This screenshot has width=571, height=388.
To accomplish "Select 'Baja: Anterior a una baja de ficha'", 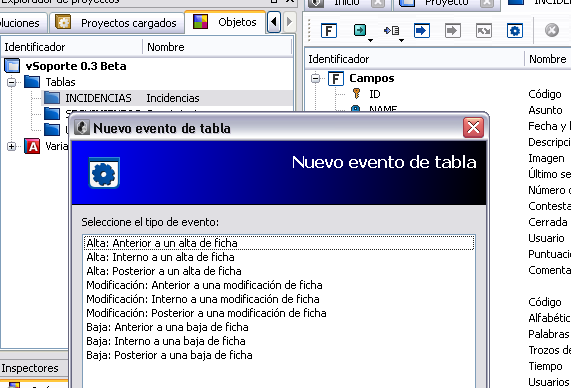I will coord(279,327).
